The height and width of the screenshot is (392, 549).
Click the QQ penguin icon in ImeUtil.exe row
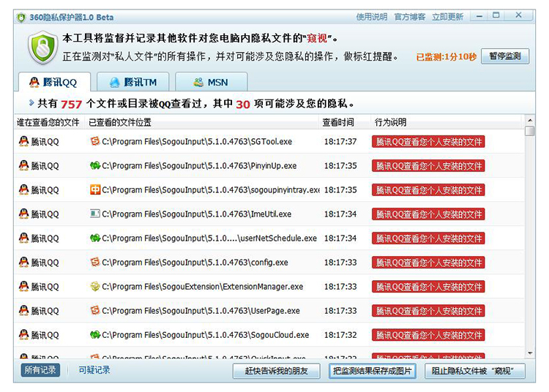(x=24, y=214)
